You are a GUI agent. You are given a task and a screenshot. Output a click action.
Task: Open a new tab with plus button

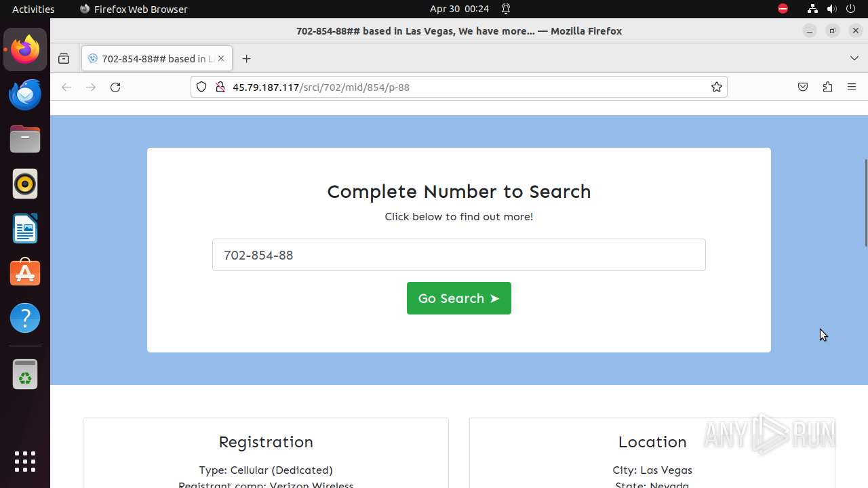click(x=246, y=59)
